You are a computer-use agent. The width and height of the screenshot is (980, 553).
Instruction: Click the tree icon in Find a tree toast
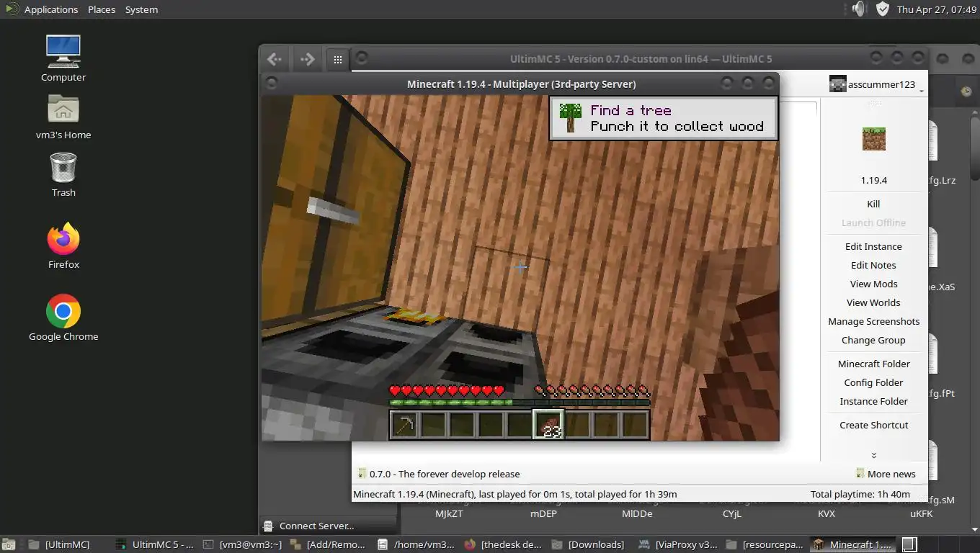[x=570, y=117]
